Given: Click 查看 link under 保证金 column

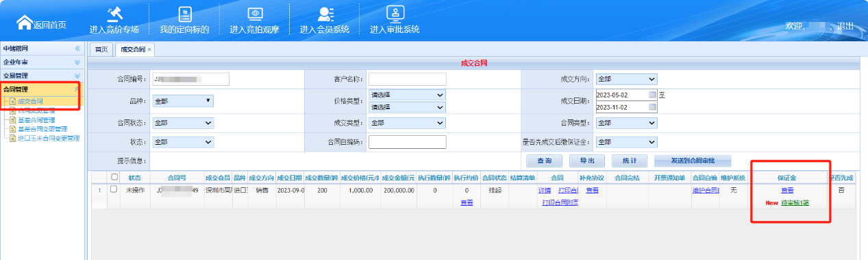Looking at the screenshot, I should click(x=787, y=190).
